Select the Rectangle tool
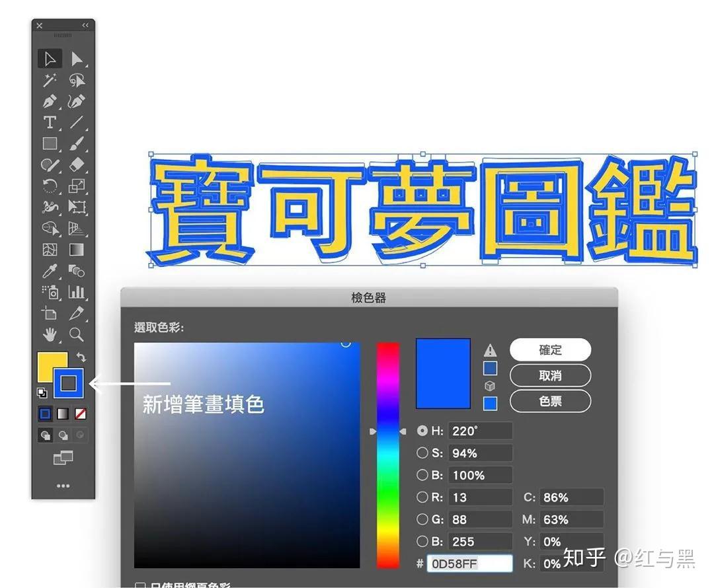The image size is (714, 588). pyautogui.click(x=50, y=143)
